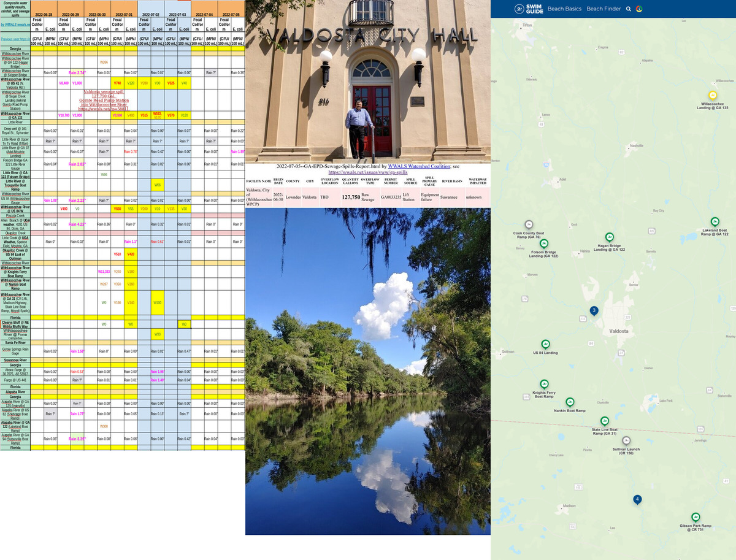
Task: Click the multicolored circle icon beside search
Action: (x=639, y=9)
